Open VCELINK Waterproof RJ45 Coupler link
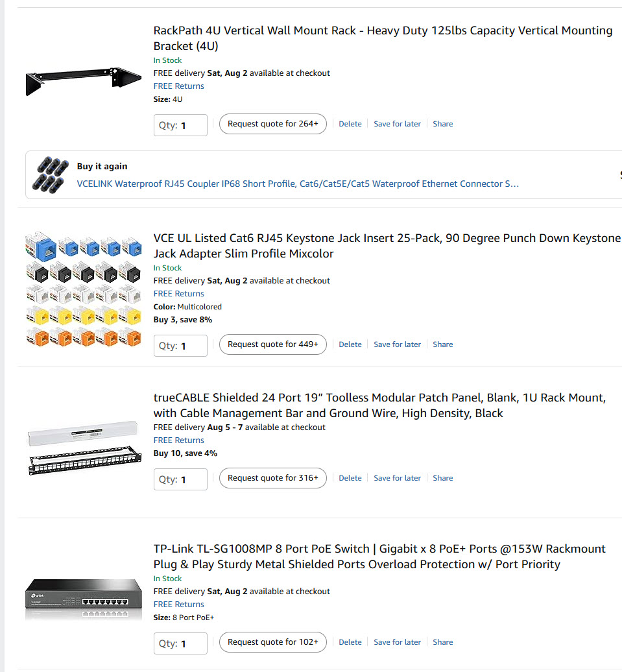 point(298,184)
